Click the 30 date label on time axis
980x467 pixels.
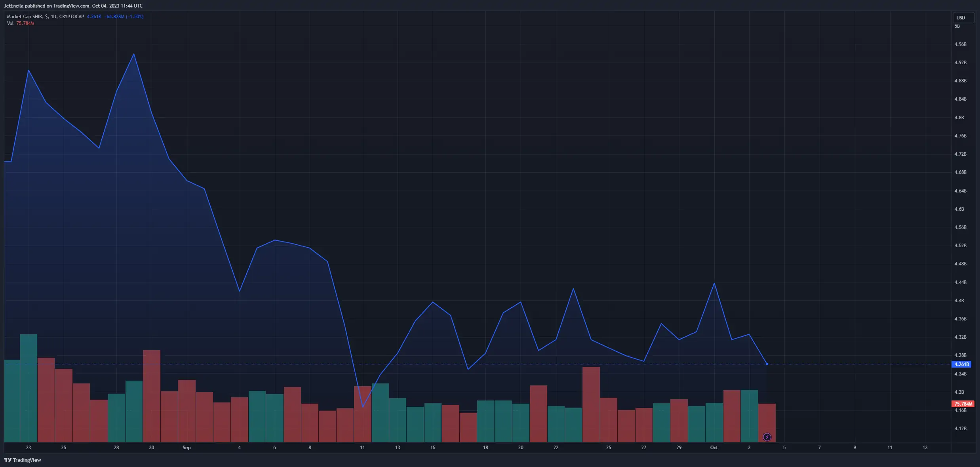pyautogui.click(x=152, y=448)
